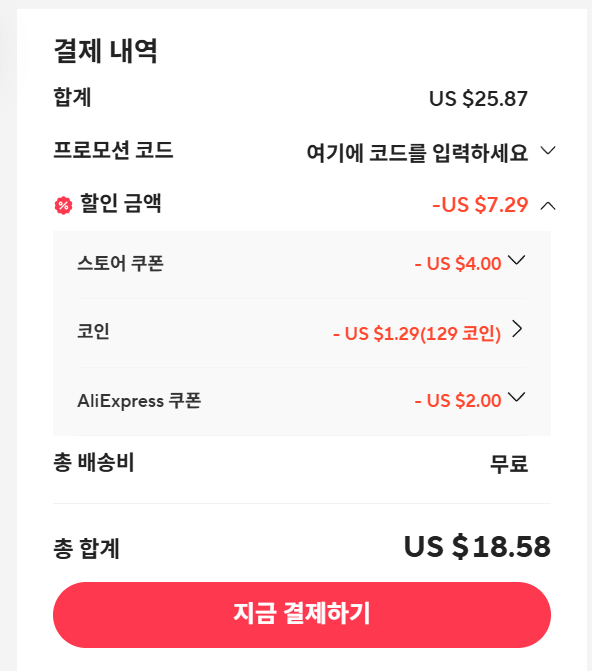Click 여기에 코드를 입력하세요 promo code field
This screenshot has width=592, height=671.
417,153
